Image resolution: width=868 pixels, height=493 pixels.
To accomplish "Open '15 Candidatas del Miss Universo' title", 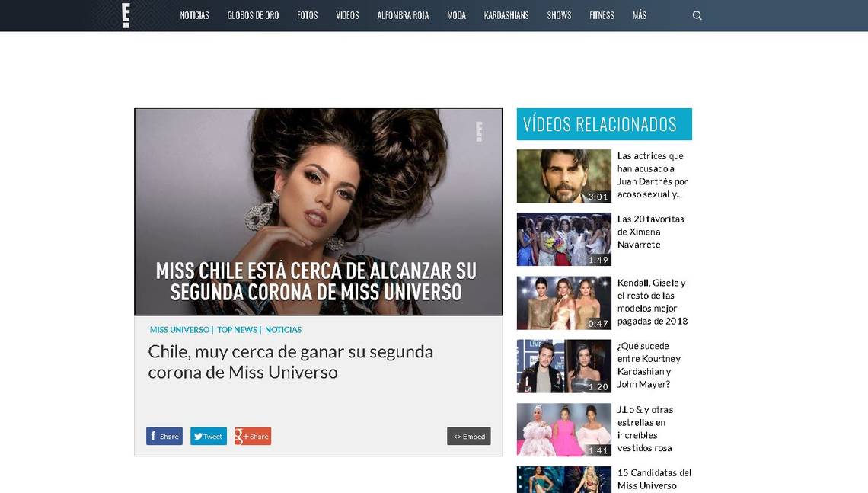I will pyautogui.click(x=654, y=480).
